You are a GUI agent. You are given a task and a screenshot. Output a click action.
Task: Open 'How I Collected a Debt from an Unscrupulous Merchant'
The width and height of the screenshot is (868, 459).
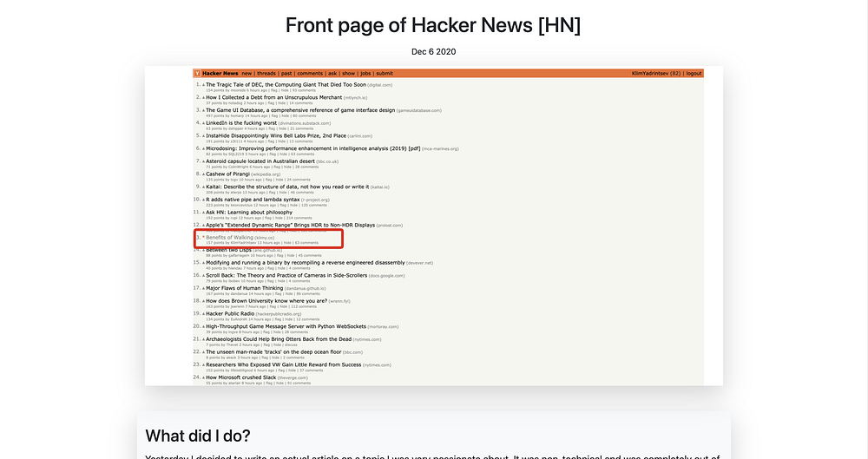point(274,97)
